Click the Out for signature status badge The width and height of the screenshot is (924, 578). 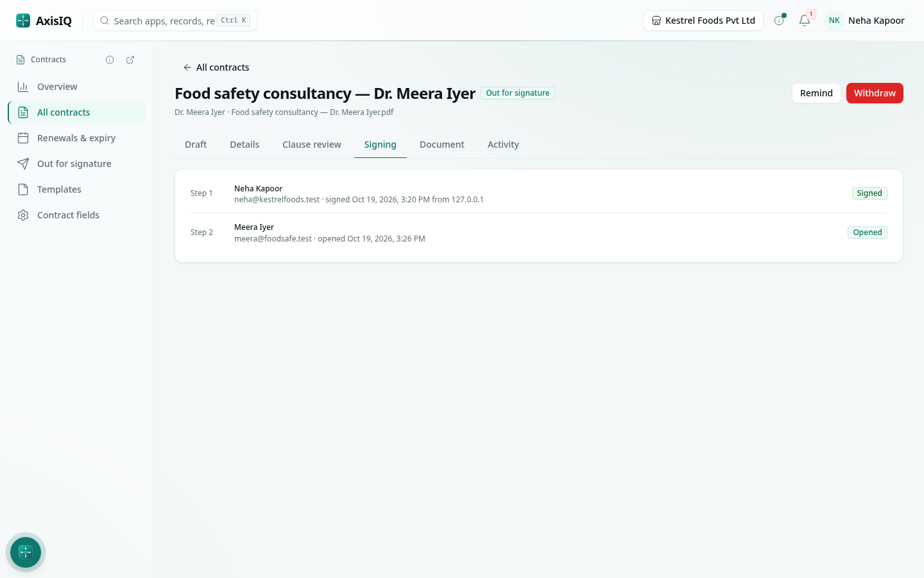point(518,93)
